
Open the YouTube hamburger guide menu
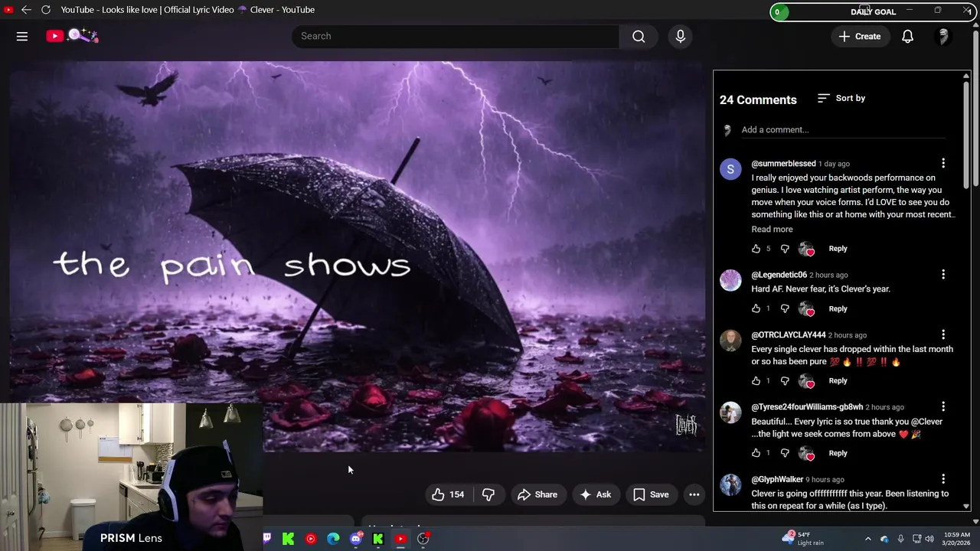coord(22,36)
